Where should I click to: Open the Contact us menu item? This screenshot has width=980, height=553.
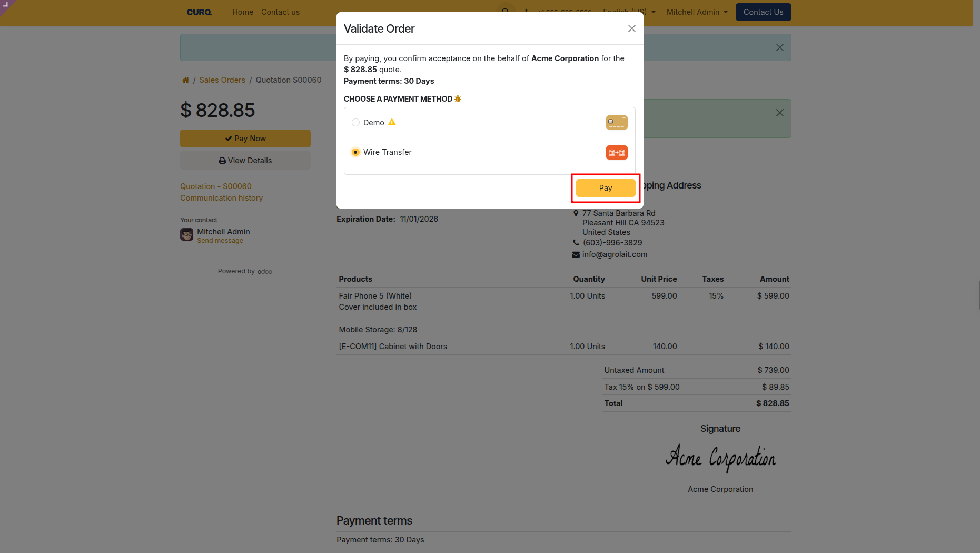click(x=280, y=12)
